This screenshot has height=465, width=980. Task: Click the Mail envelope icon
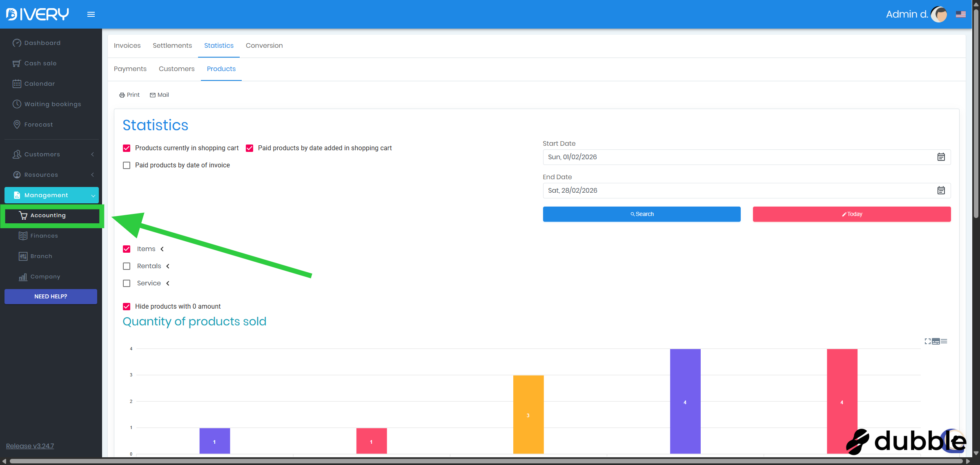(x=153, y=95)
